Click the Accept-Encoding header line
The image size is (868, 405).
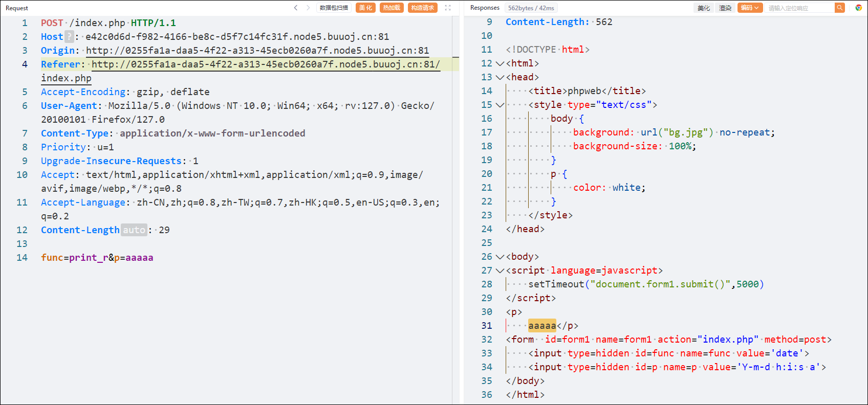tap(125, 92)
